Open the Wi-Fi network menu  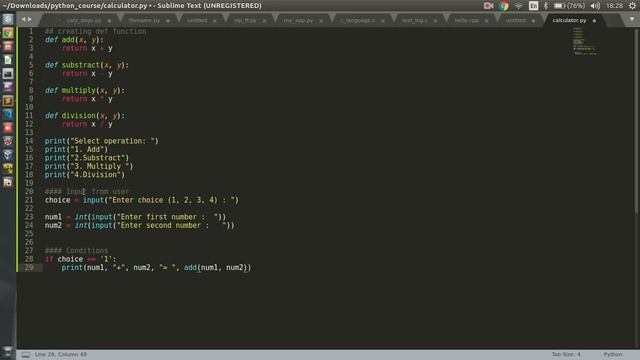pos(518,6)
